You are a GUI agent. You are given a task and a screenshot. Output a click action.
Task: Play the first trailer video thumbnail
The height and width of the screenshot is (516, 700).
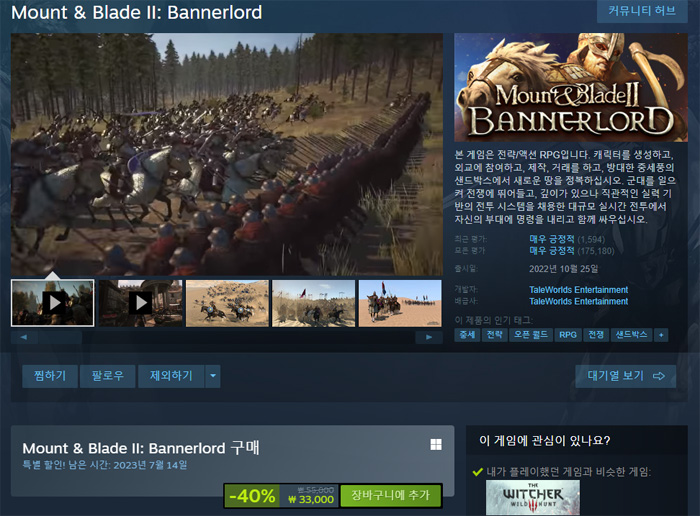[53, 303]
